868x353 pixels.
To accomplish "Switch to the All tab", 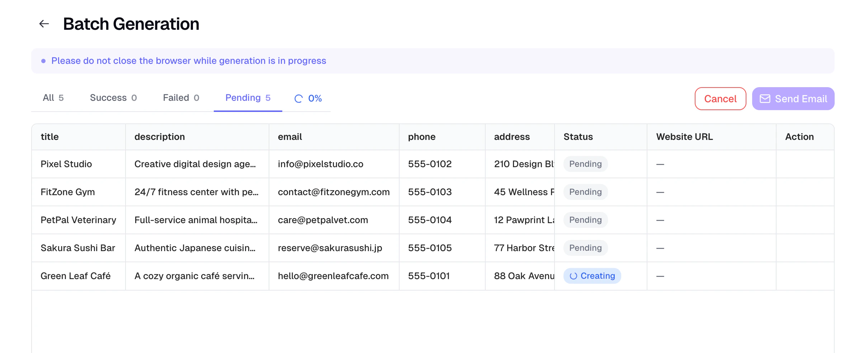I will (x=54, y=98).
